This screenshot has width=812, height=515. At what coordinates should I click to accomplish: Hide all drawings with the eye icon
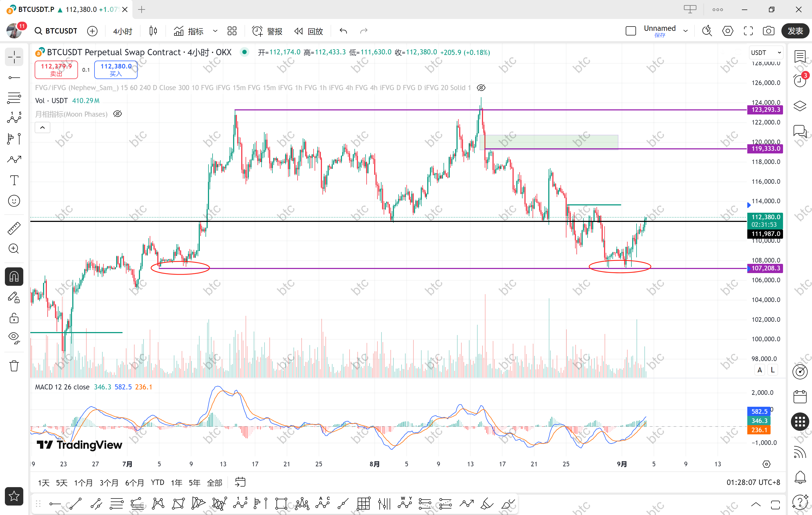coord(14,338)
